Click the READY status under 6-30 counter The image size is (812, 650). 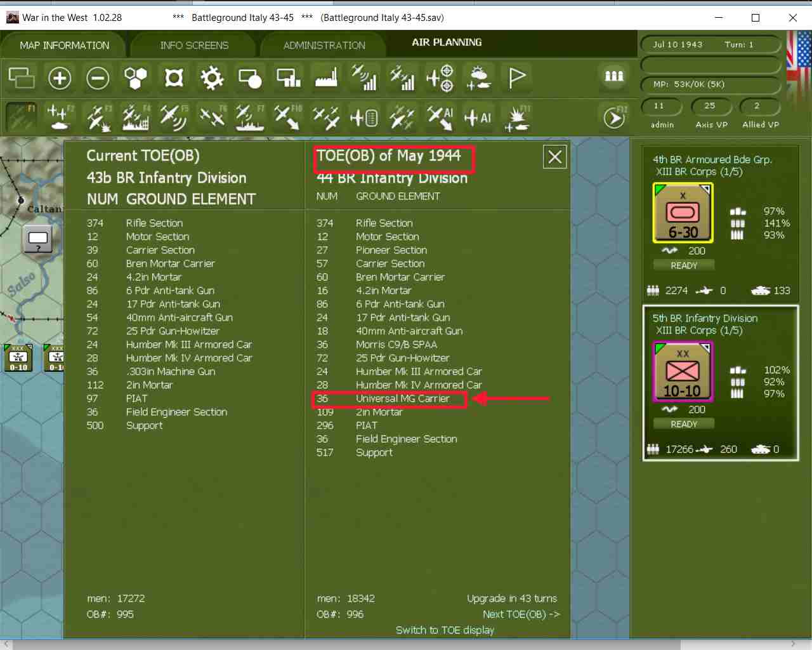(684, 265)
